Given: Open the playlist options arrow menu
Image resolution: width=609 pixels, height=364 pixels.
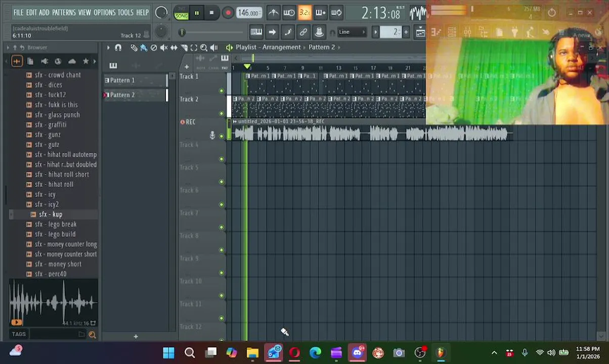Looking at the screenshot, I should tap(108, 48).
